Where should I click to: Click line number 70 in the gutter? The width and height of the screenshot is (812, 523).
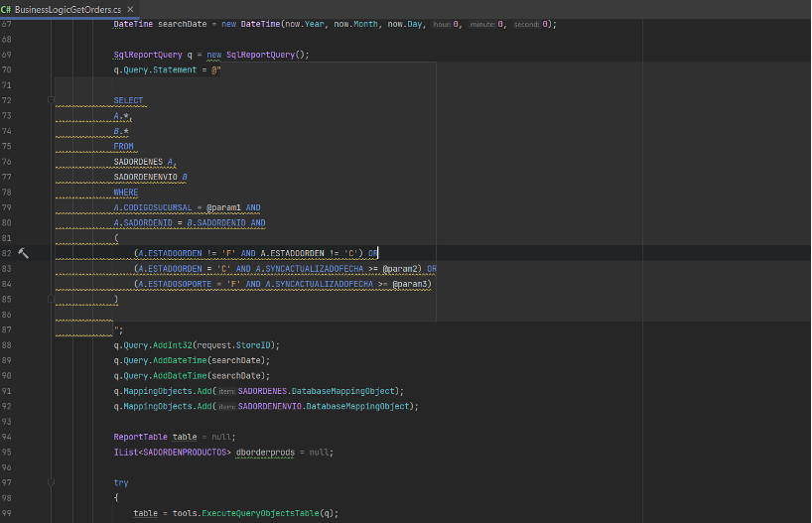(x=8, y=69)
